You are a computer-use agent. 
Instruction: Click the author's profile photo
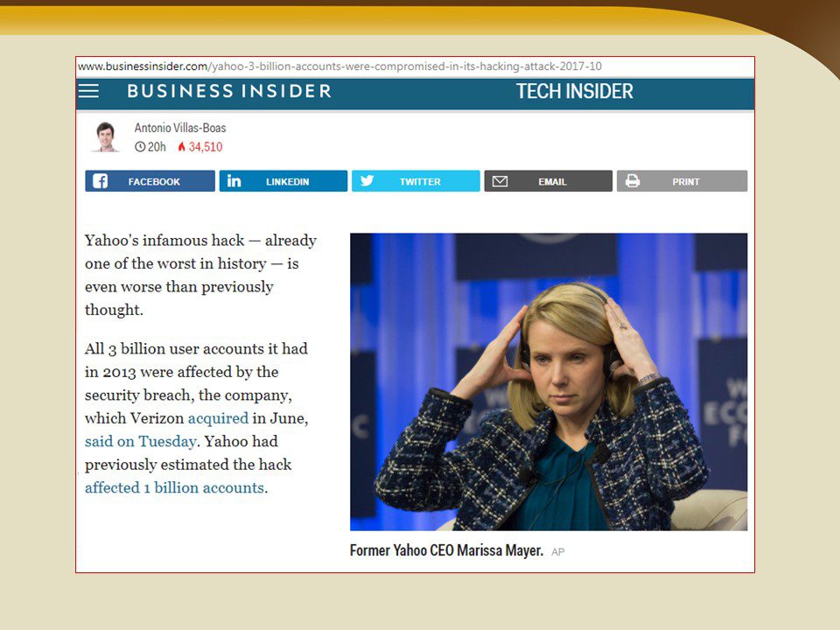(x=106, y=136)
